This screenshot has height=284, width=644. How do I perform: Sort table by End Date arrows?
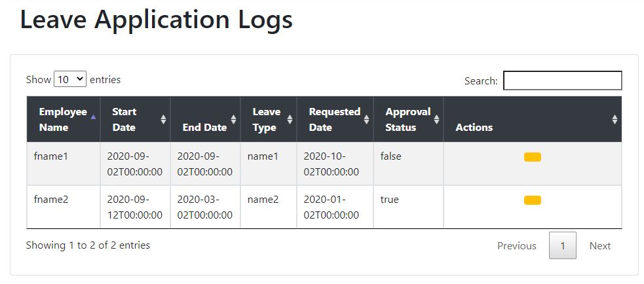pos(233,119)
